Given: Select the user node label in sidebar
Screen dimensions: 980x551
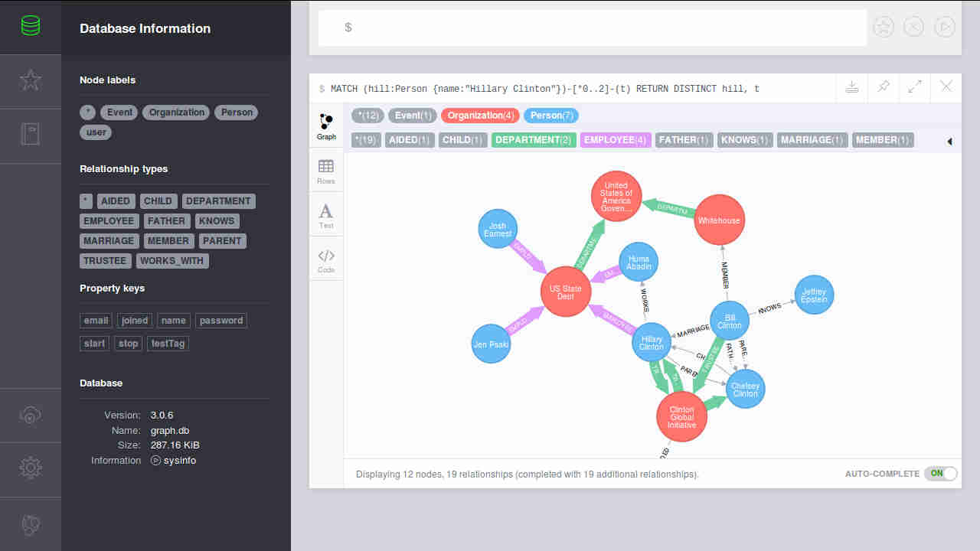Looking at the screenshot, I should tap(96, 132).
